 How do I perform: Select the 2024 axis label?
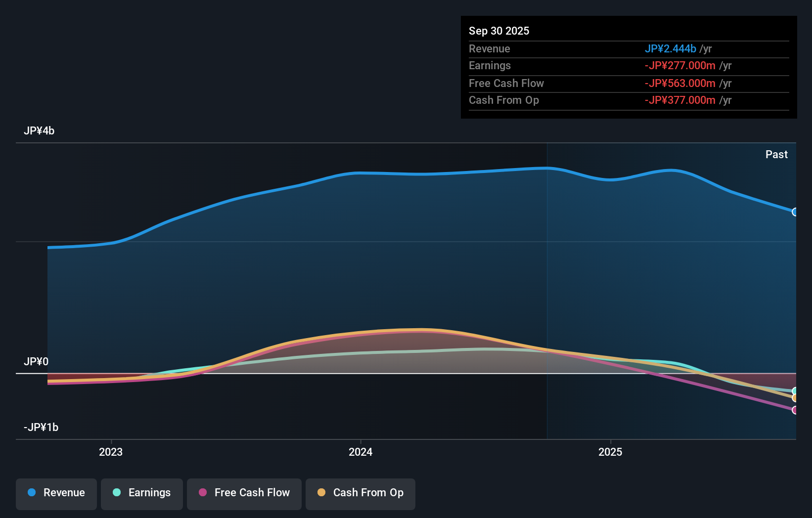click(360, 452)
